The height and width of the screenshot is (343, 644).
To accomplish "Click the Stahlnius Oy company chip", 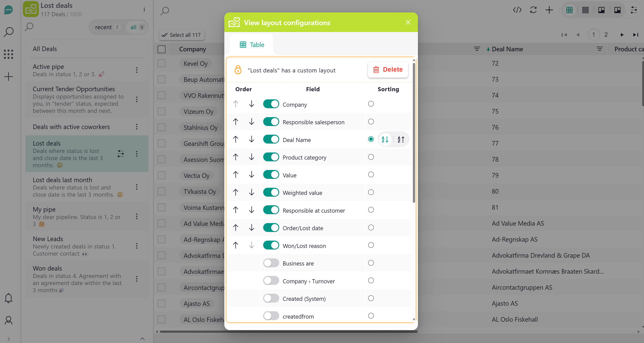I will tap(200, 128).
